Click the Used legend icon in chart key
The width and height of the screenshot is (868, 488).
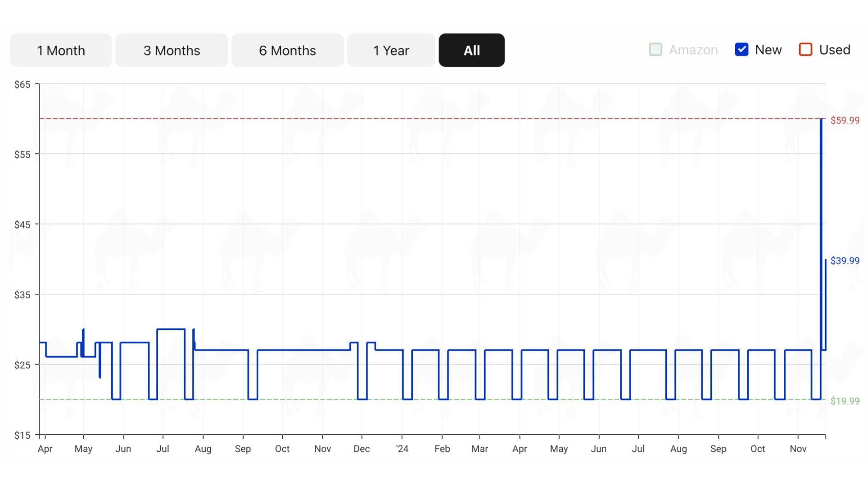tap(806, 50)
